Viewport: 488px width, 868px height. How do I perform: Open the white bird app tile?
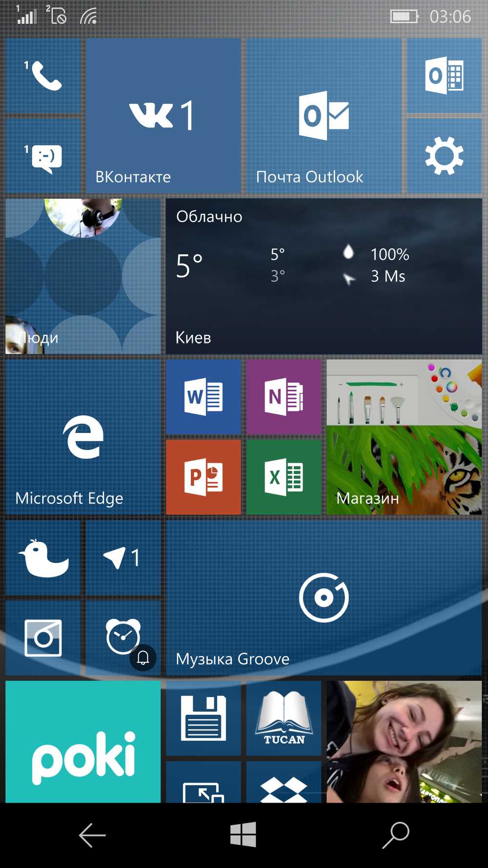coord(43,558)
